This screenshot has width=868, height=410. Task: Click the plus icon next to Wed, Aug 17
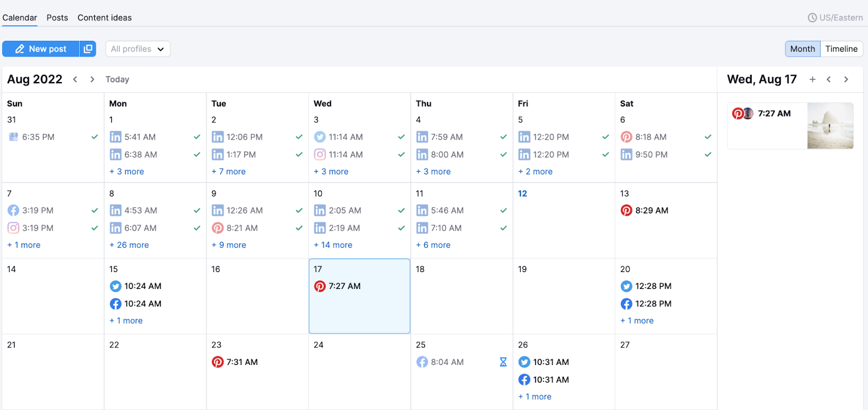click(812, 79)
